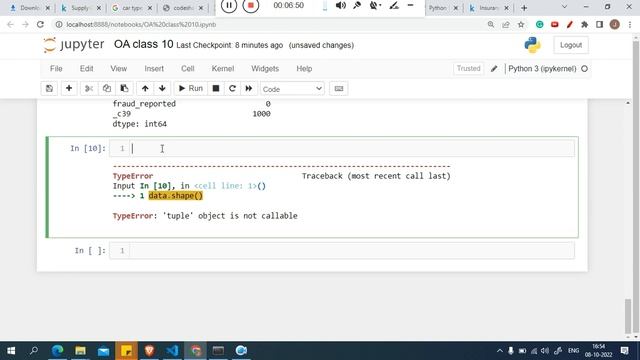This screenshot has width=640, height=360.
Task: Switch to the Supply browser tab
Action: (x=80, y=8)
